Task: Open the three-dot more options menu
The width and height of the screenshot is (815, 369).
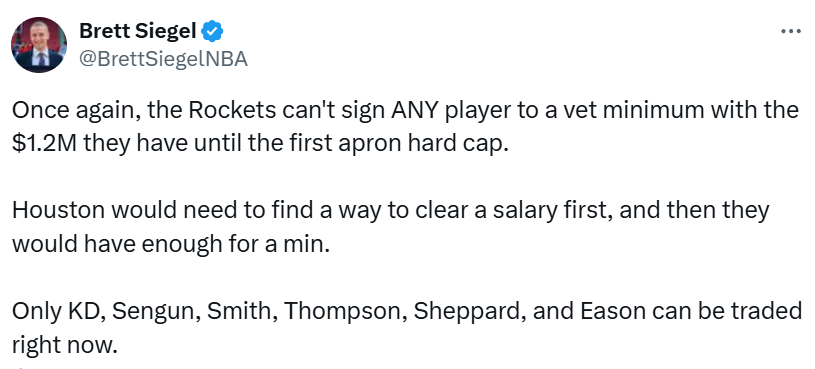Action: [x=791, y=32]
